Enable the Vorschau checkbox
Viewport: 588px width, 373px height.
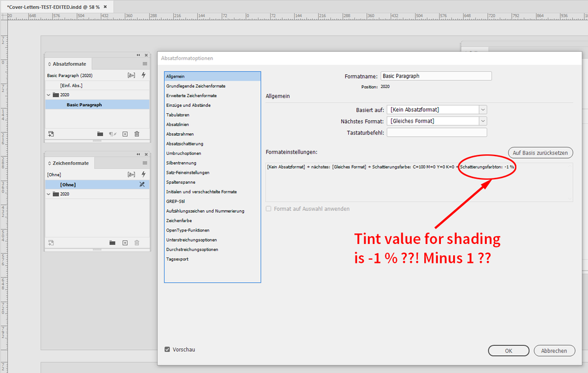168,349
